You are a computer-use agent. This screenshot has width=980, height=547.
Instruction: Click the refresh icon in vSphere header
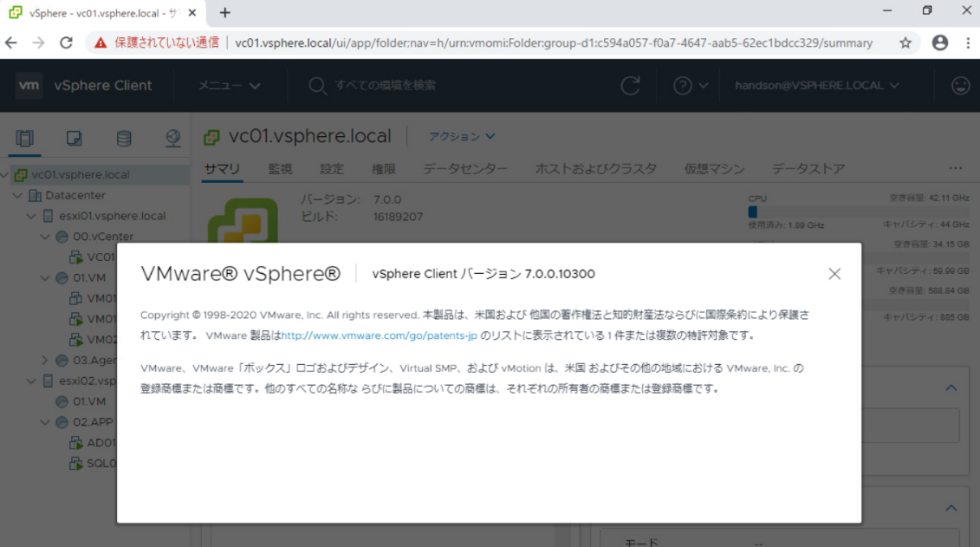coord(630,86)
